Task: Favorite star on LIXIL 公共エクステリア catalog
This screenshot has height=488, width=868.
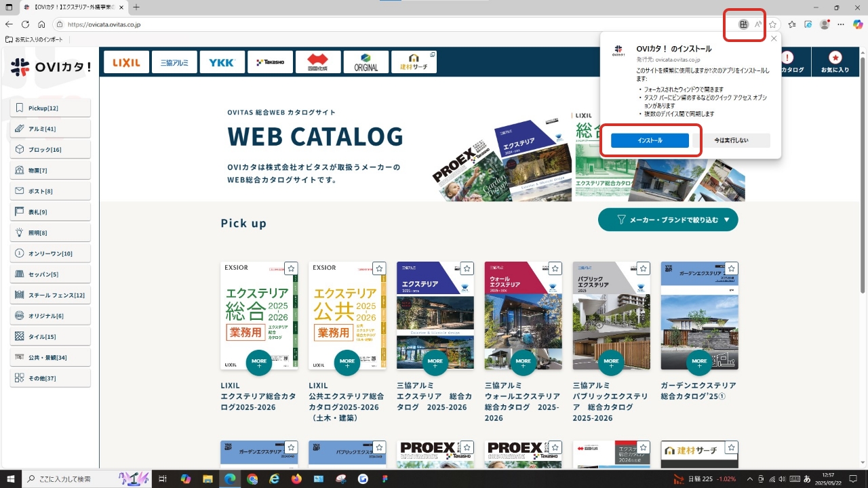Action: click(379, 268)
